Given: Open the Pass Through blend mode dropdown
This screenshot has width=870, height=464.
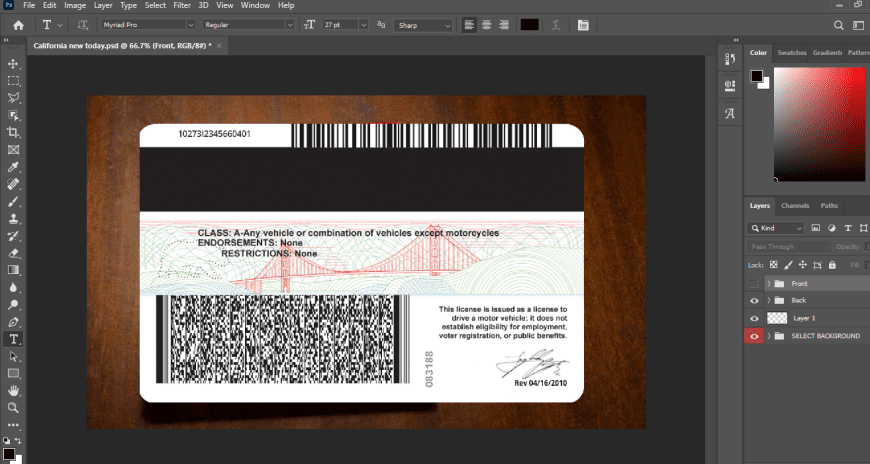Looking at the screenshot, I should click(789, 246).
